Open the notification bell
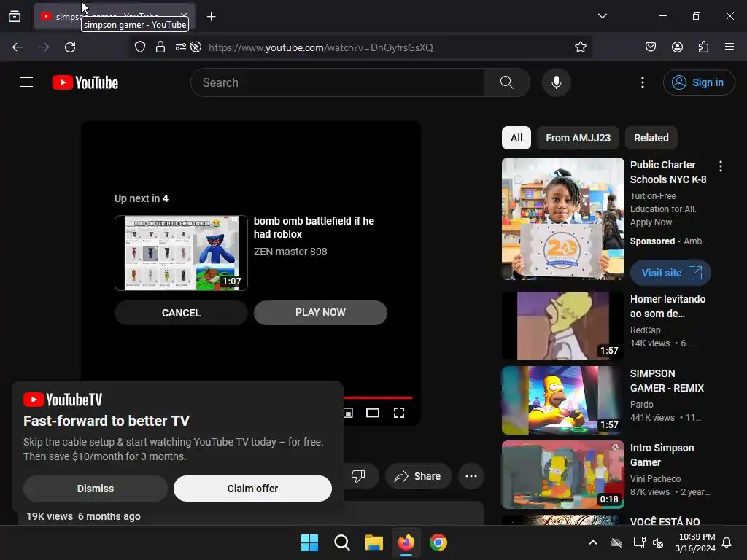747x560 pixels. click(727, 542)
